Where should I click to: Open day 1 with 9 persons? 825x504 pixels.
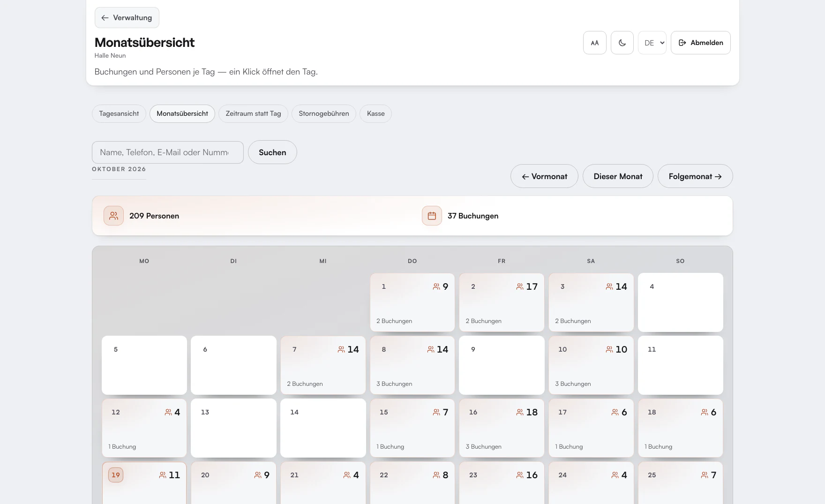tap(412, 302)
